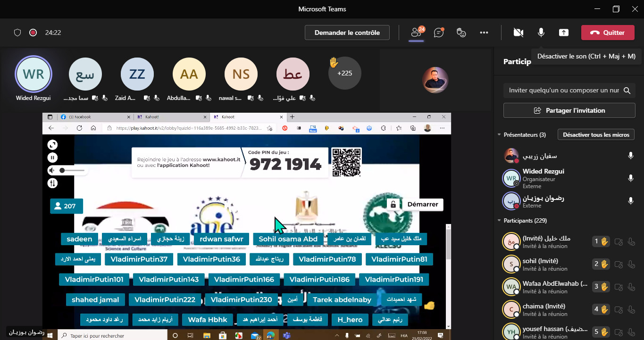Leave the meeting with the Quitter button

pos(608,33)
